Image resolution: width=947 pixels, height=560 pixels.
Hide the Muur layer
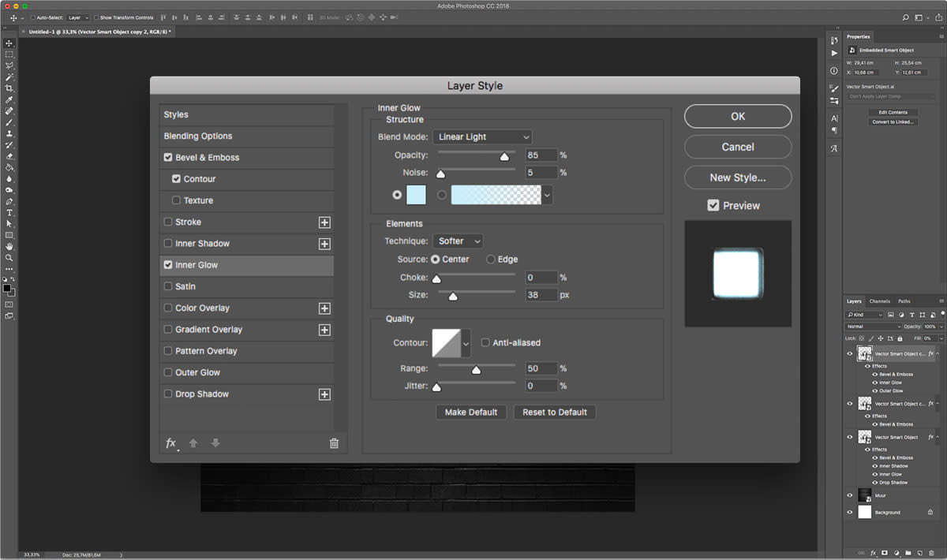(x=850, y=495)
